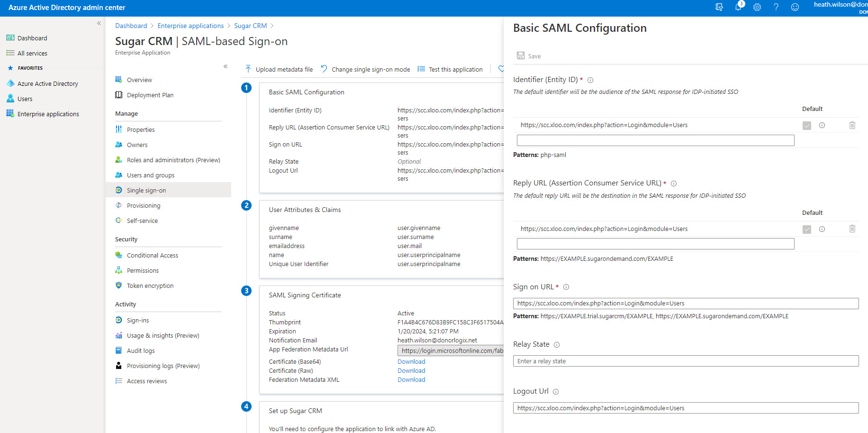Click Change single sign-on mode
Image resolution: width=868 pixels, height=433 pixels.
coord(365,69)
